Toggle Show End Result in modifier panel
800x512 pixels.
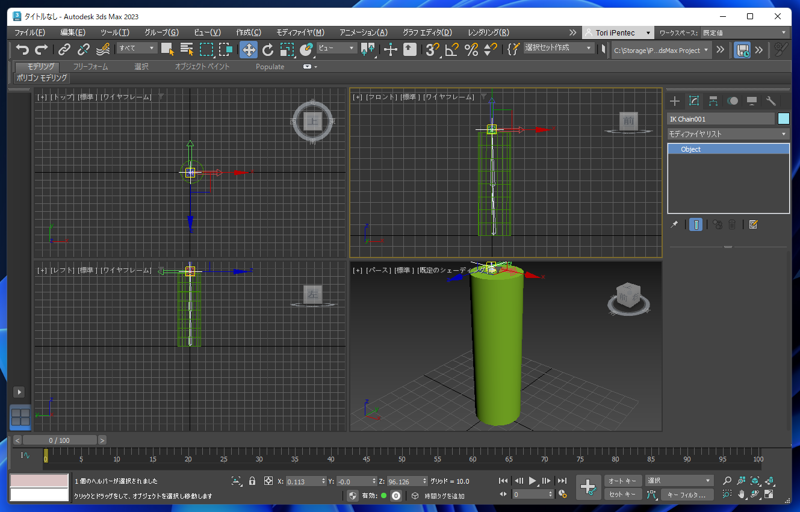[695, 225]
